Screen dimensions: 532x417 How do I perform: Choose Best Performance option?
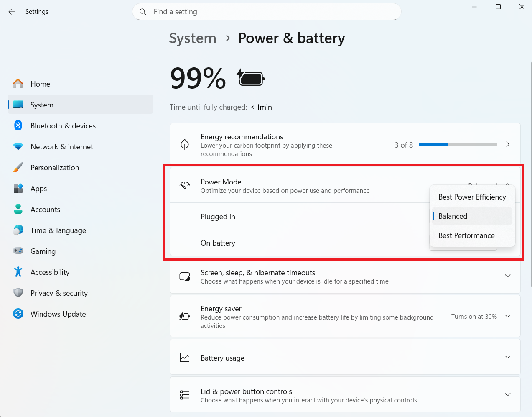(x=466, y=235)
